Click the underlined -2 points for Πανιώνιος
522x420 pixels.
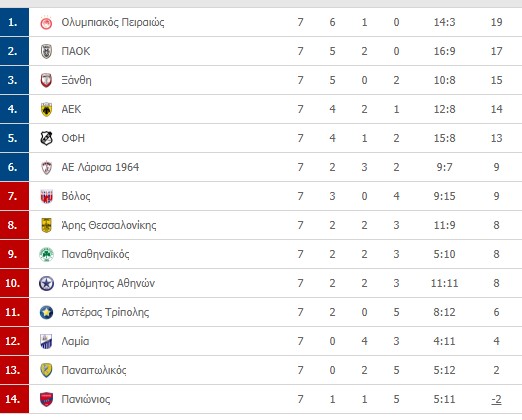[496, 399]
